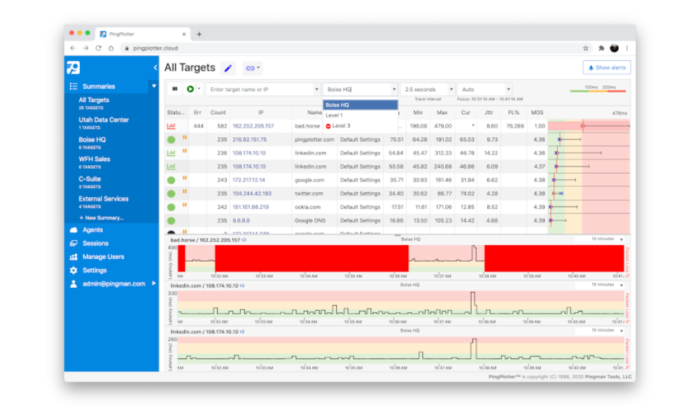
Task: Click the Show alerts button
Action: [x=607, y=68]
